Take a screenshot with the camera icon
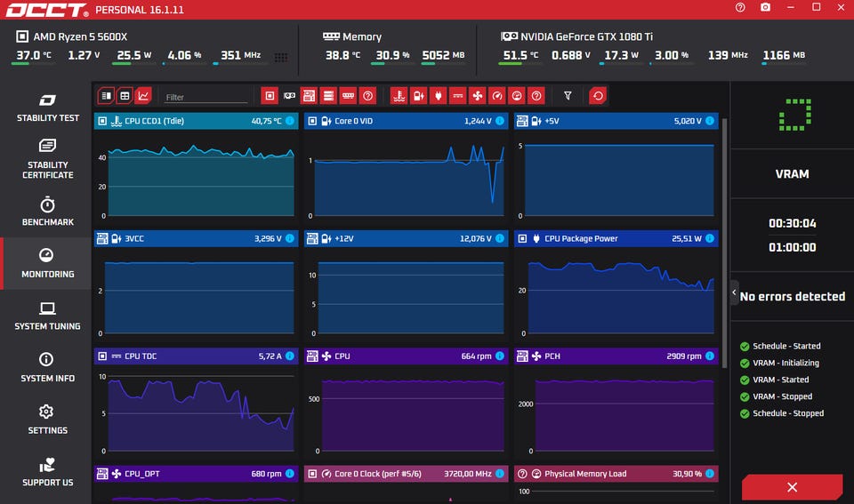 [765, 8]
